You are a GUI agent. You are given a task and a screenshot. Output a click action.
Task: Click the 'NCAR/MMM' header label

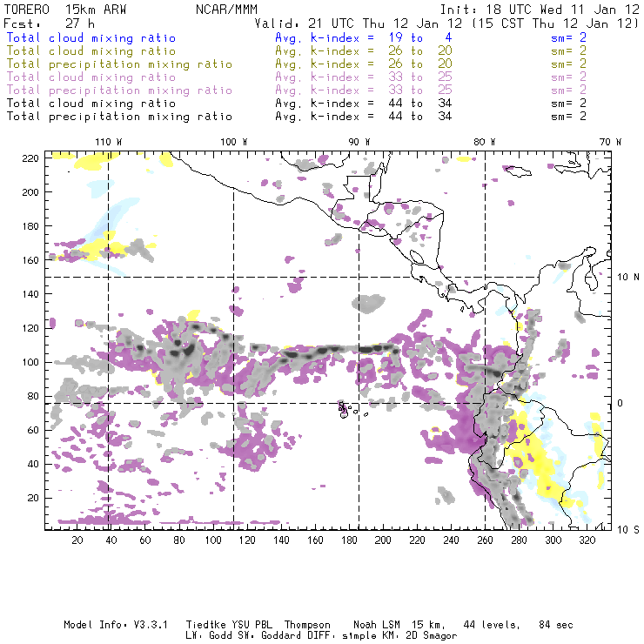(x=226, y=10)
